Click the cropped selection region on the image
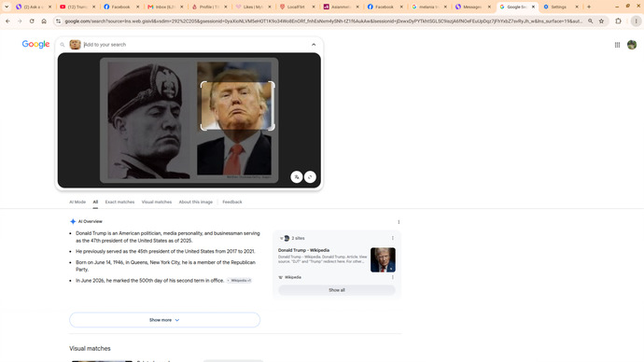644x362 pixels. point(237,105)
